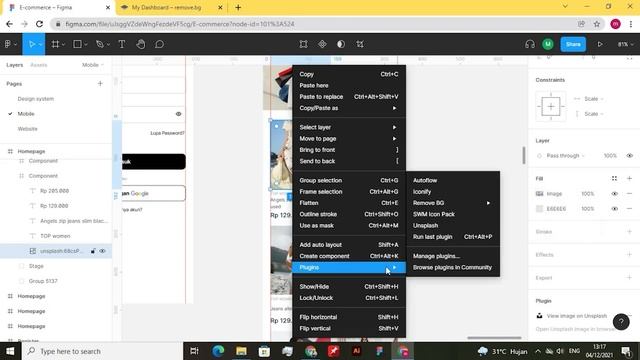
Task: Choose Paste to replace
Action: tap(349, 97)
